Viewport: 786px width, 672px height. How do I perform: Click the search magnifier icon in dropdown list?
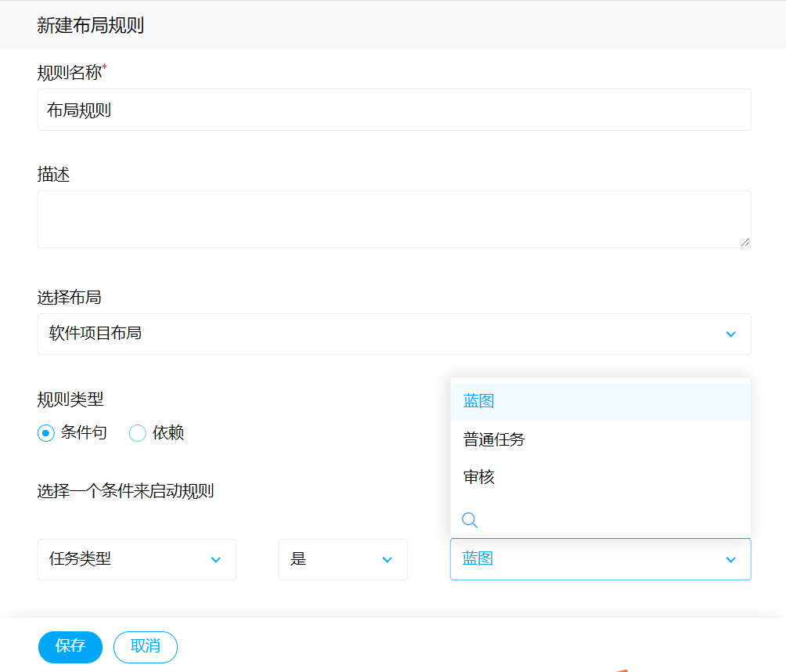click(x=470, y=520)
